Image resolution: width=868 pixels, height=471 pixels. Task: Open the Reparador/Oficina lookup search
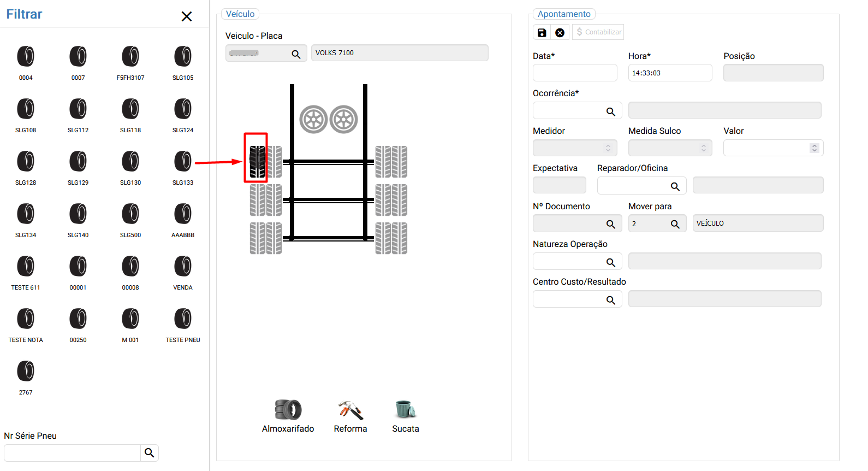pos(675,186)
